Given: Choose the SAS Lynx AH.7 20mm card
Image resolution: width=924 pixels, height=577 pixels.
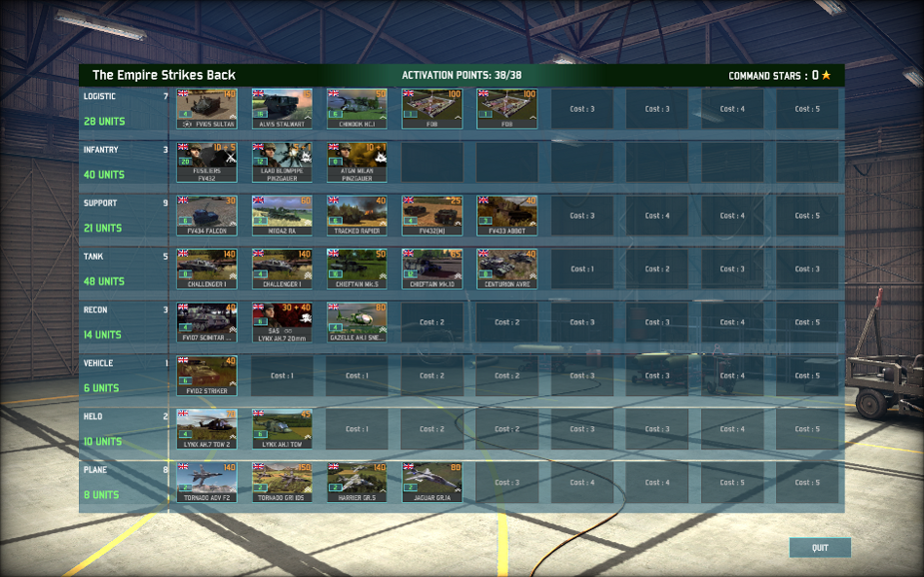Looking at the screenshot, I should coord(281,322).
